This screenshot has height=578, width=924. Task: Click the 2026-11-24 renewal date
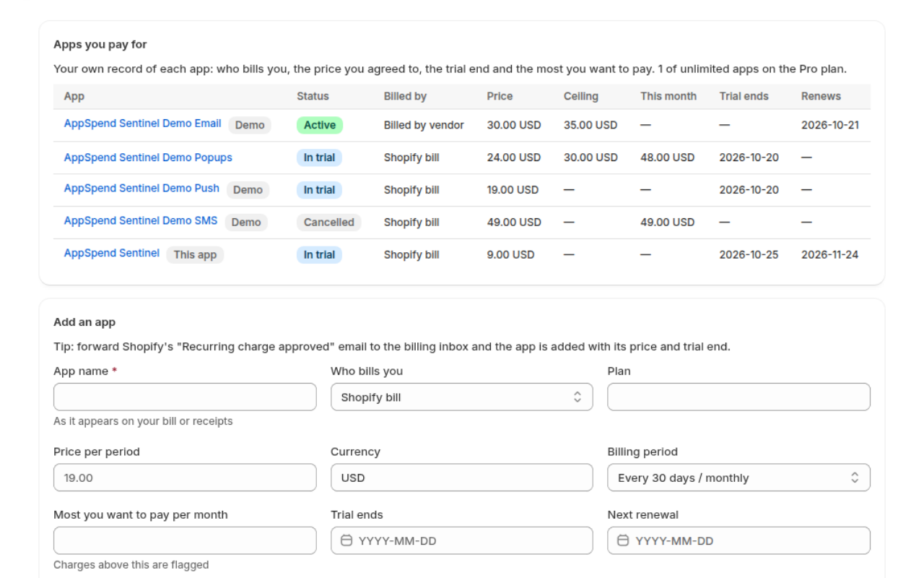(830, 255)
